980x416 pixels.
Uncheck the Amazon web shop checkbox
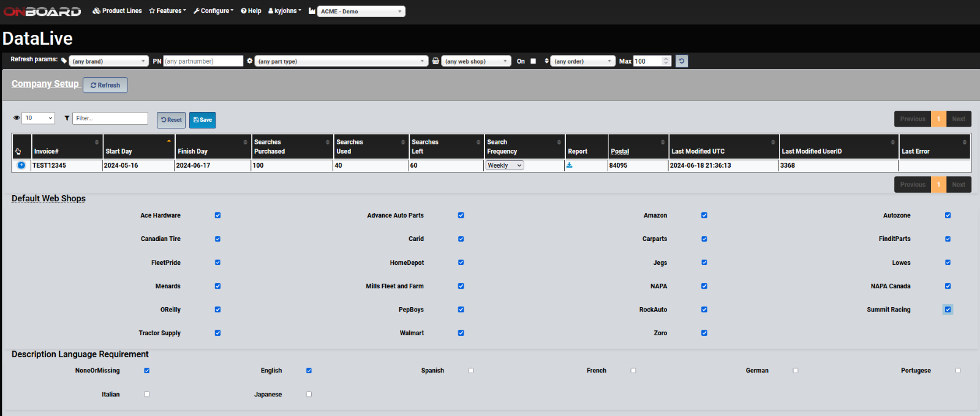pos(704,215)
